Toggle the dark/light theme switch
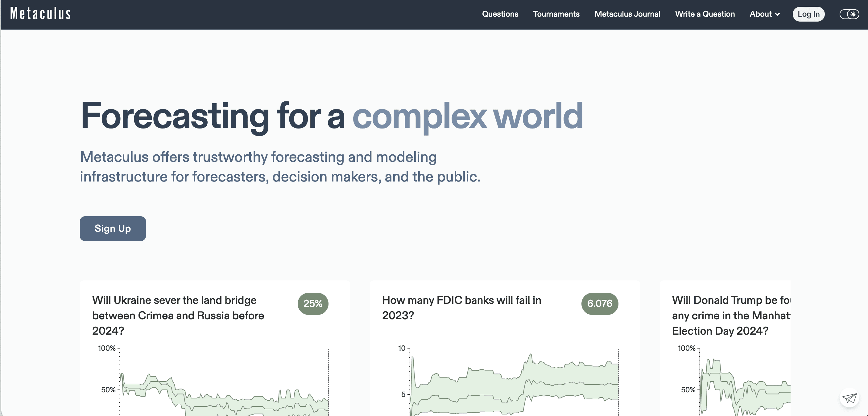Image resolution: width=868 pixels, height=416 pixels. pos(849,14)
